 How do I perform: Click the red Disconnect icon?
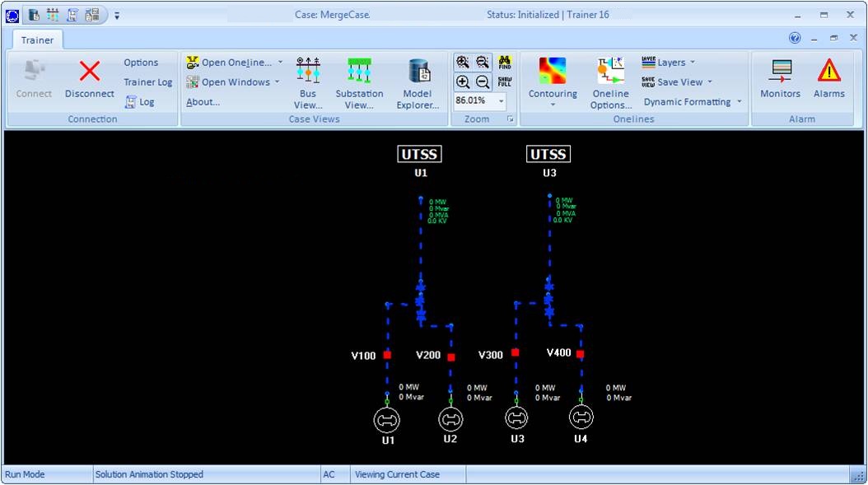[89, 72]
